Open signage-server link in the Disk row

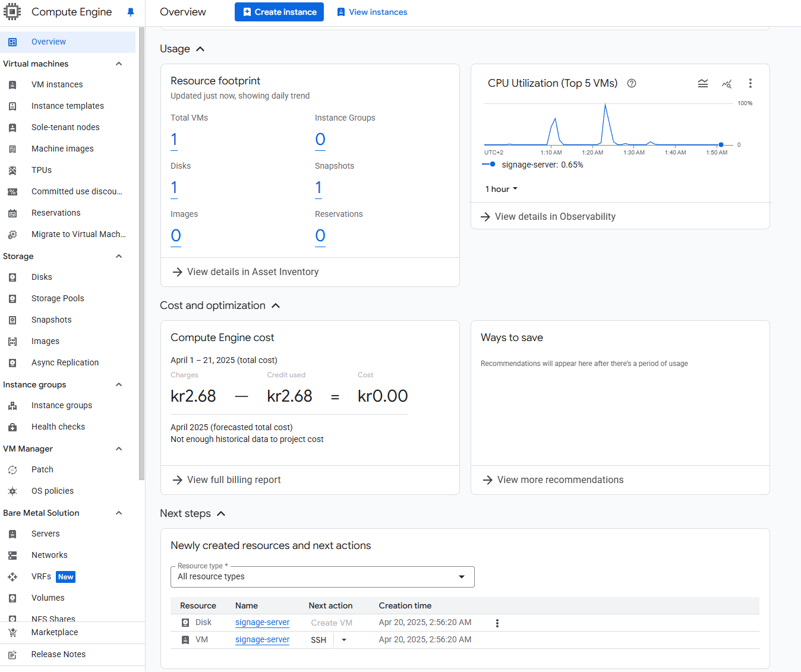coord(262,623)
